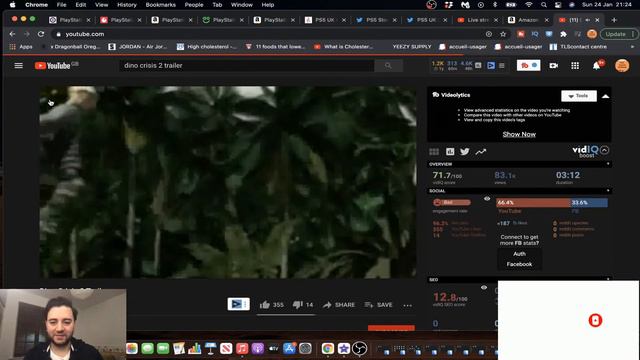The height and width of the screenshot is (360, 640).
Task: Click the vidIQ button left of the like count
Action: tap(238, 304)
